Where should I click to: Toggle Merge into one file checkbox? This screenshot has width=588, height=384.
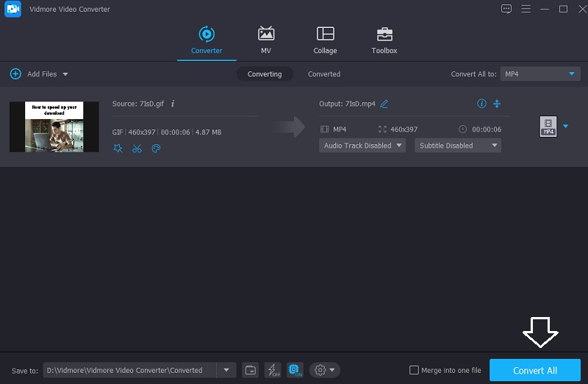(x=415, y=370)
